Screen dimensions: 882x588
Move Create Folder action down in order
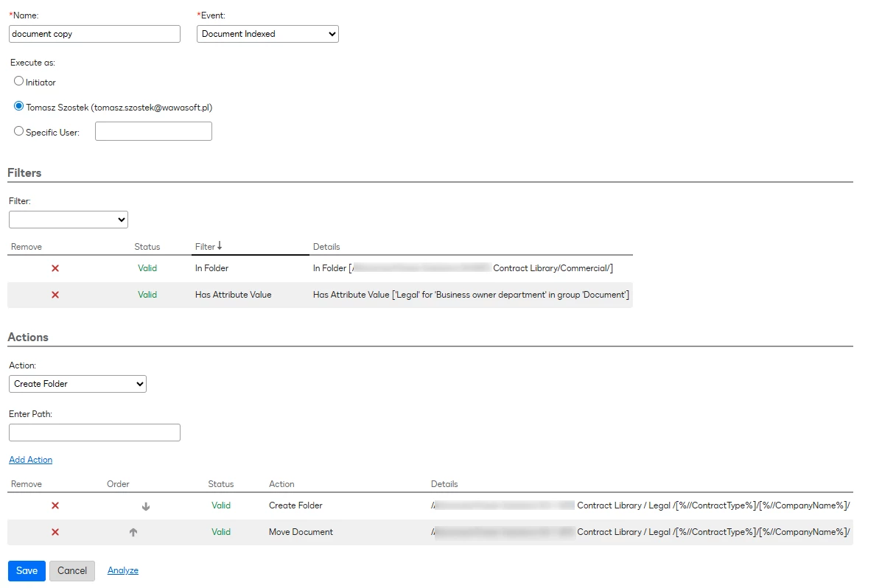[x=146, y=506]
